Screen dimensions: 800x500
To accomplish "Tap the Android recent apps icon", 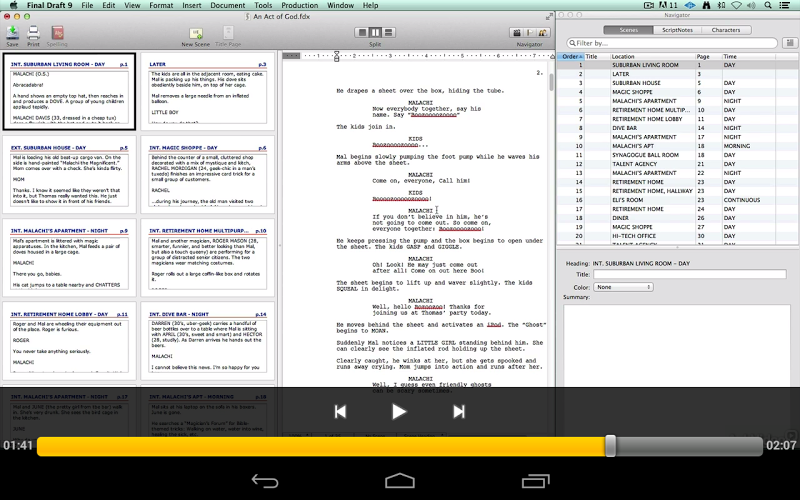I will coord(535,481).
